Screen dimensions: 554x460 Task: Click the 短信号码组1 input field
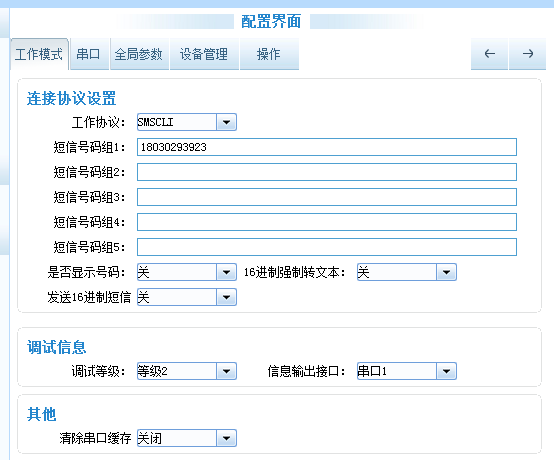[x=327, y=147]
